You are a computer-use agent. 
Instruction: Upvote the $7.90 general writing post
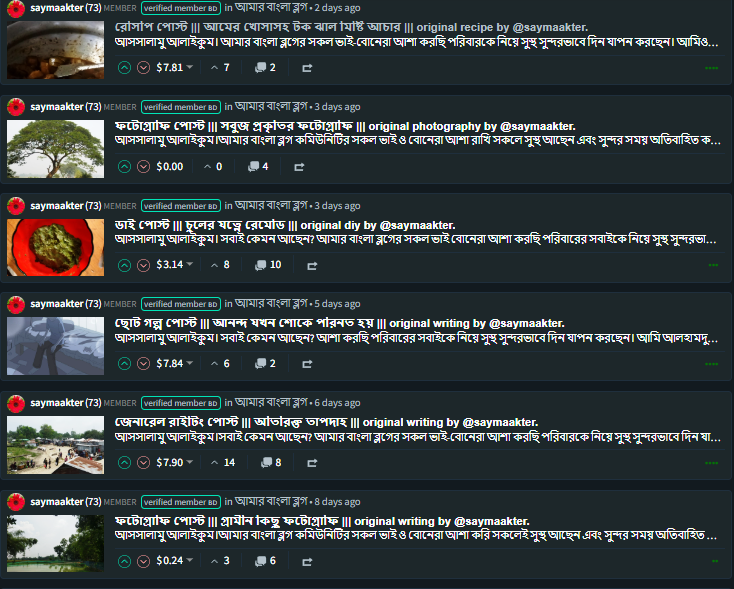click(124, 463)
